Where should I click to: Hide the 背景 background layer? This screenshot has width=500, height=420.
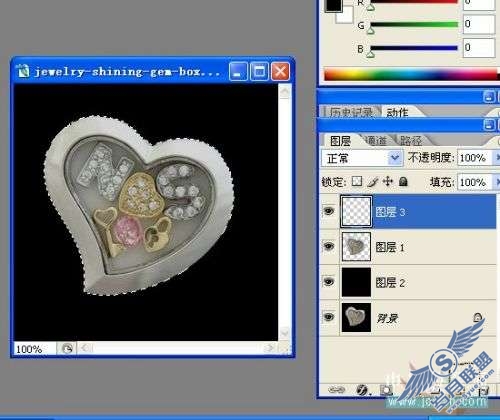[329, 317]
